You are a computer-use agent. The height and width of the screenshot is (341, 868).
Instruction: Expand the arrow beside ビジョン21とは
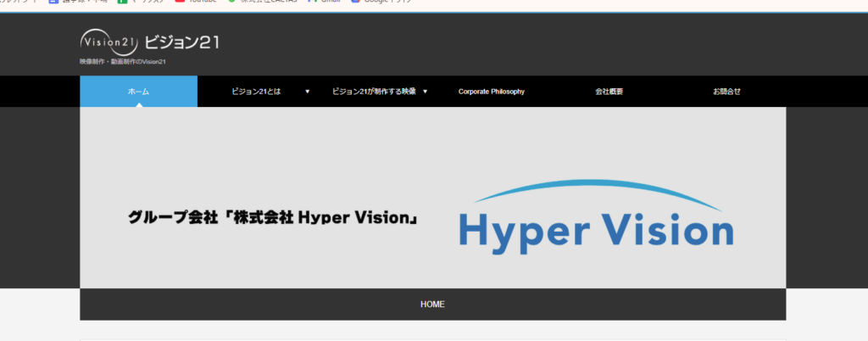pyautogui.click(x=307, y=91)
